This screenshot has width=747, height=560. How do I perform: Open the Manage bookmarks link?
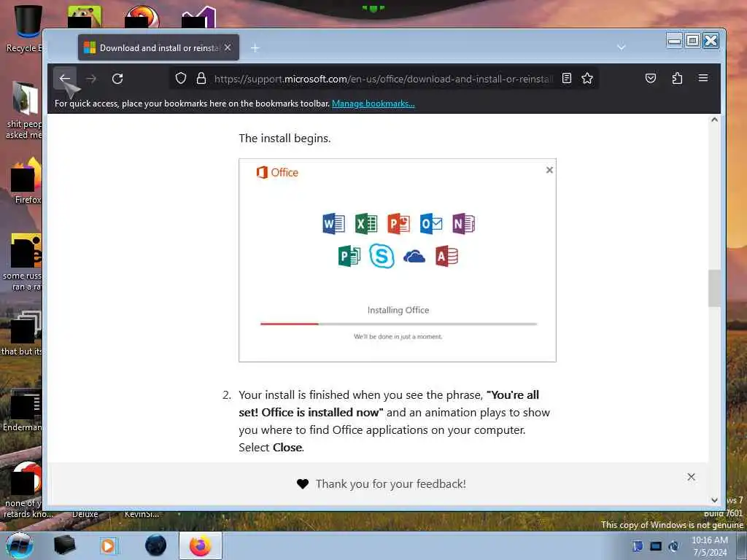tap(373, 104)
